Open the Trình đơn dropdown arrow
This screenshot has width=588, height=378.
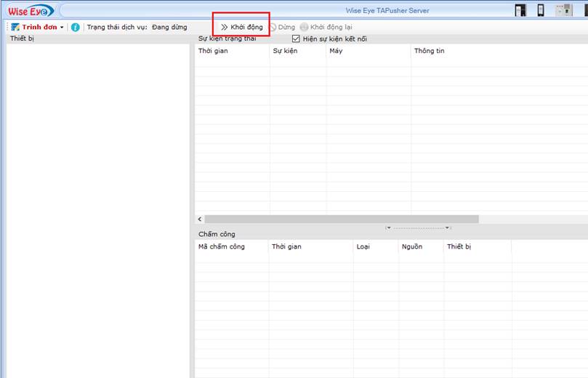[x=62, y=28]
